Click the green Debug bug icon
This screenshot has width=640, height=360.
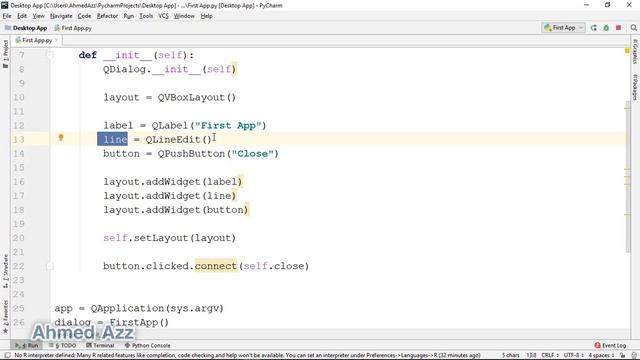[x=606, y=28]
